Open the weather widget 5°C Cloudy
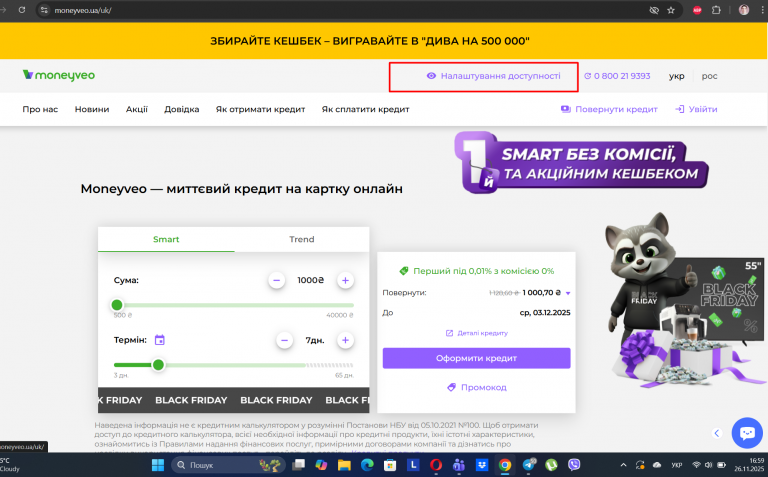Image resolution: width=768 pixels, height=477 pixels. (x=10, y=465)
